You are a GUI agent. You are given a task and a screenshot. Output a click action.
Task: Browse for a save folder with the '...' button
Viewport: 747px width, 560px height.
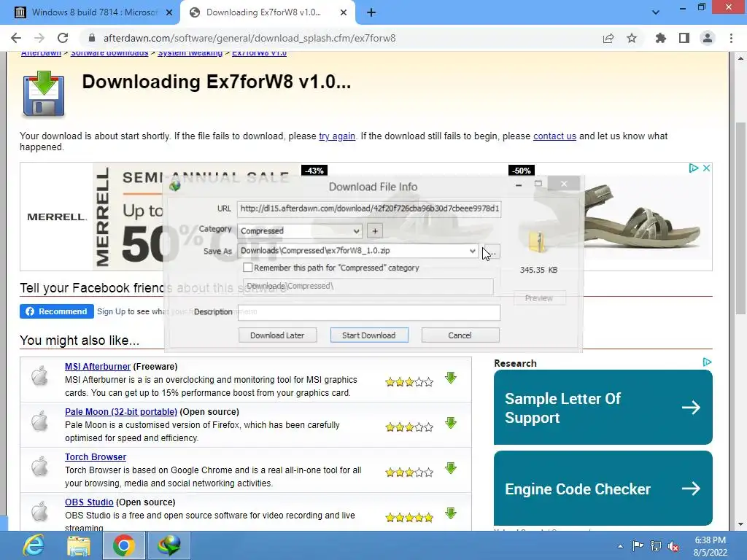(x=491, y=252)
